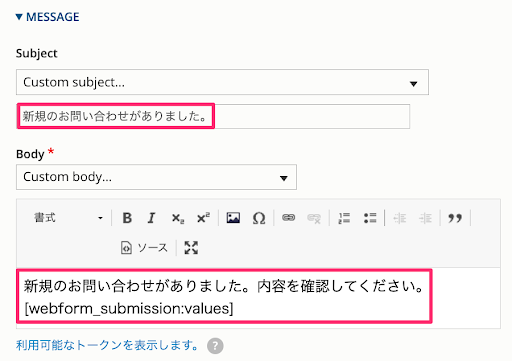Screen dimensions: 512x361
Task: Maximize the editor with fullscreen icon
Action: [191, 248]
